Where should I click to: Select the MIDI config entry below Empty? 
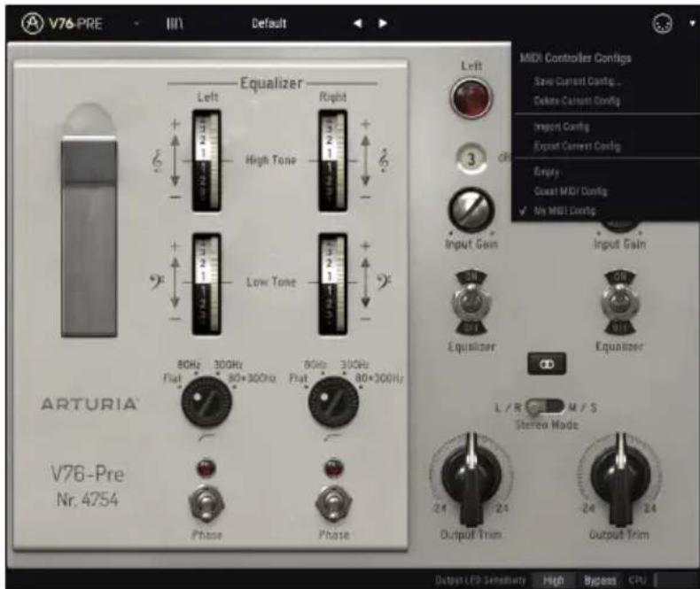tap(571, 191)
